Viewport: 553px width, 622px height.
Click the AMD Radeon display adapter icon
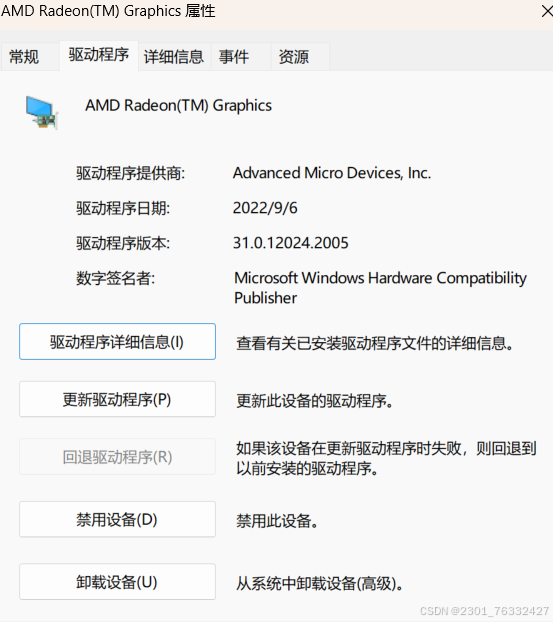pos(42,112)
